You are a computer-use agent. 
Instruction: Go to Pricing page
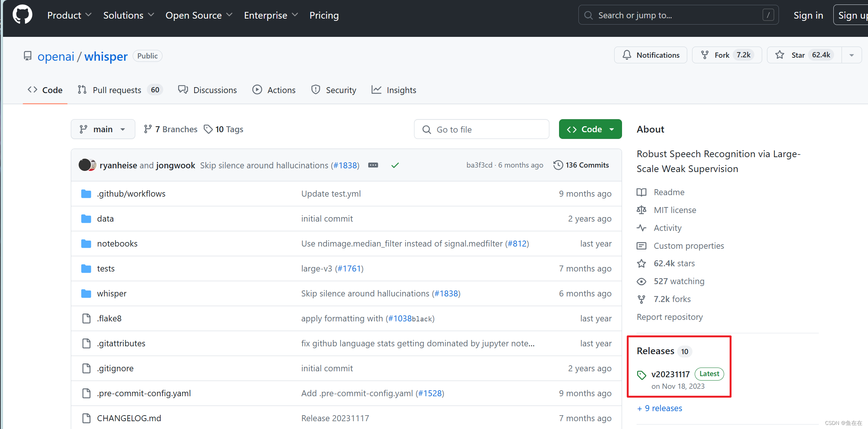pyautogui.click(x=324, y=15)
